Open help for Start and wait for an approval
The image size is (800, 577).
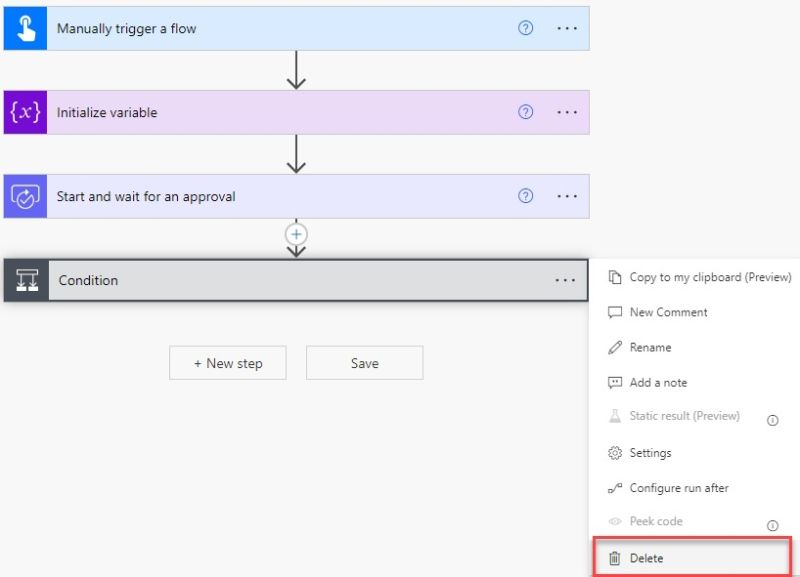tap(525, 195)
